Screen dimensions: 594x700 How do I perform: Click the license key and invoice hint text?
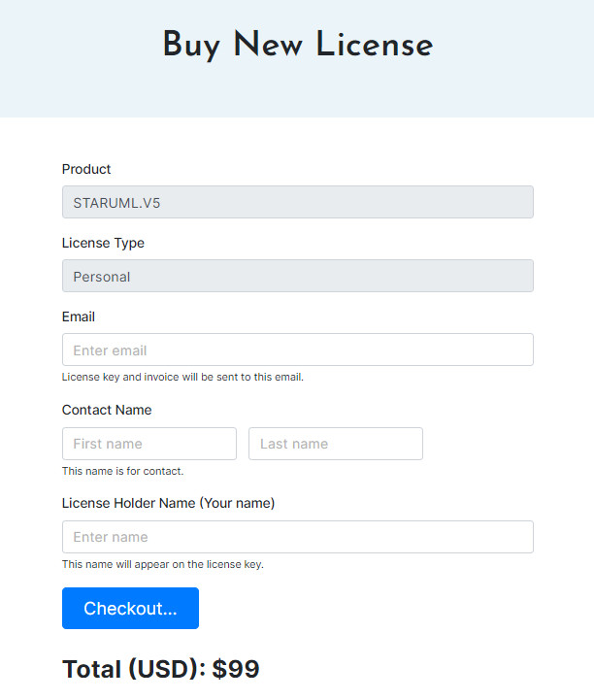[x=182, y=377]
